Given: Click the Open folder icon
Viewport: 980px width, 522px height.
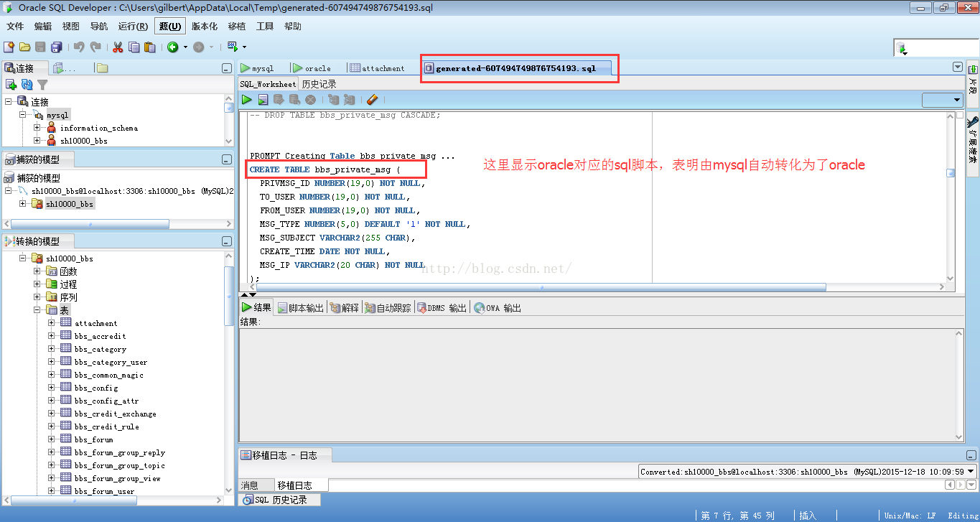Looking at the screenshot, I should click(24, 47).
